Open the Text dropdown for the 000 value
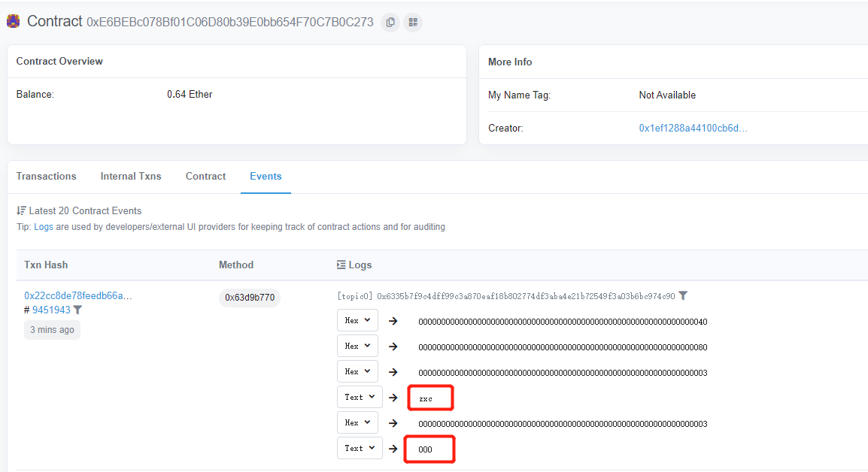The width and height of the screenshot is (868, 472). coord(360,448)
